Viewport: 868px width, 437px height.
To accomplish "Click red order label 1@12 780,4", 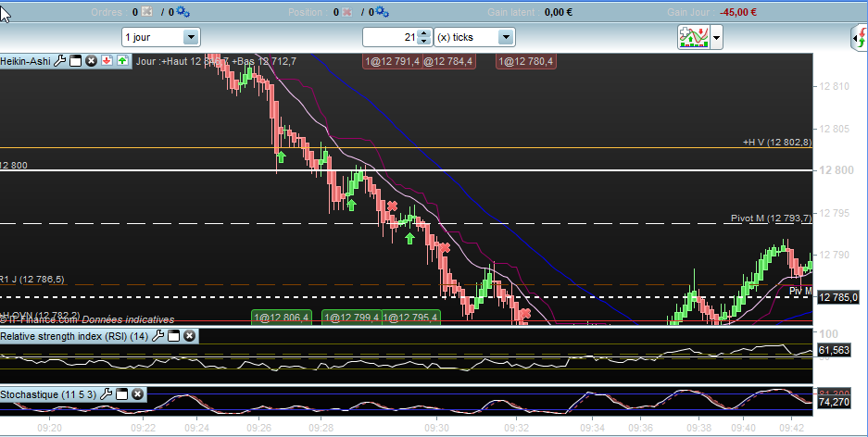I will click(x=526, y=61).
